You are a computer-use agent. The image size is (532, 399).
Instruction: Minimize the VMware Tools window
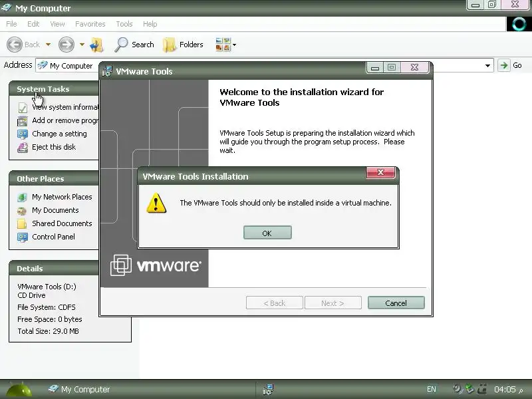pos(375,68)
